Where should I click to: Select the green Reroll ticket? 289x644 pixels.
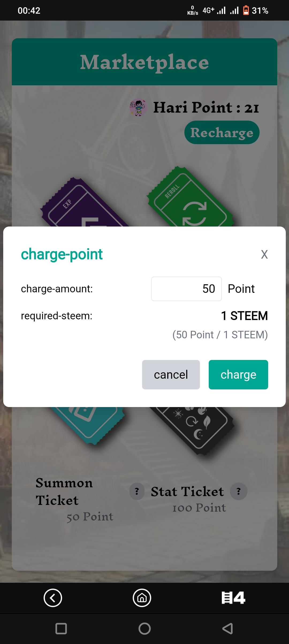pyautogui.click(x=190, y=198)
